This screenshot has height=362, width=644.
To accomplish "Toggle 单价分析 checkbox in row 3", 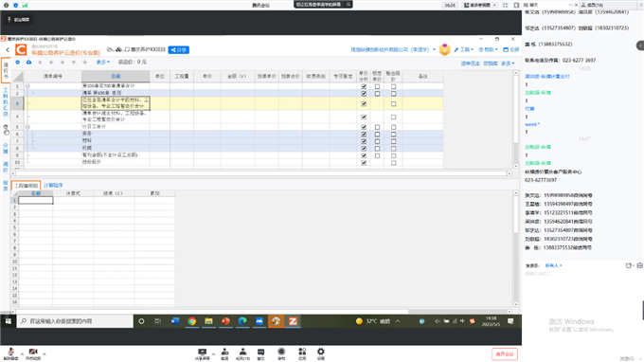I will (364, 104).
